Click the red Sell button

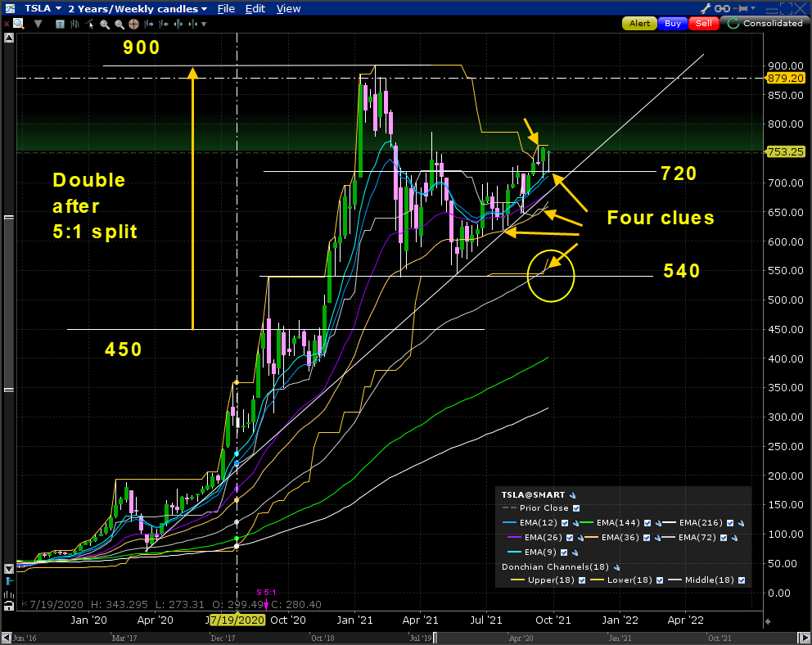(704, 23)
